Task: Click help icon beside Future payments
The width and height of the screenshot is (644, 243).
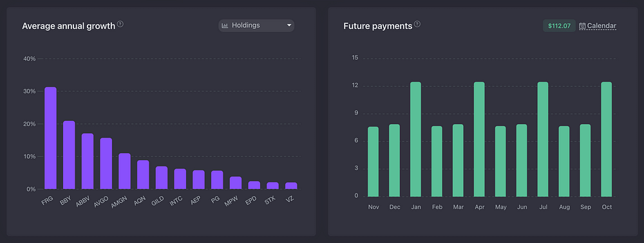Action: [x=417, y=24]
